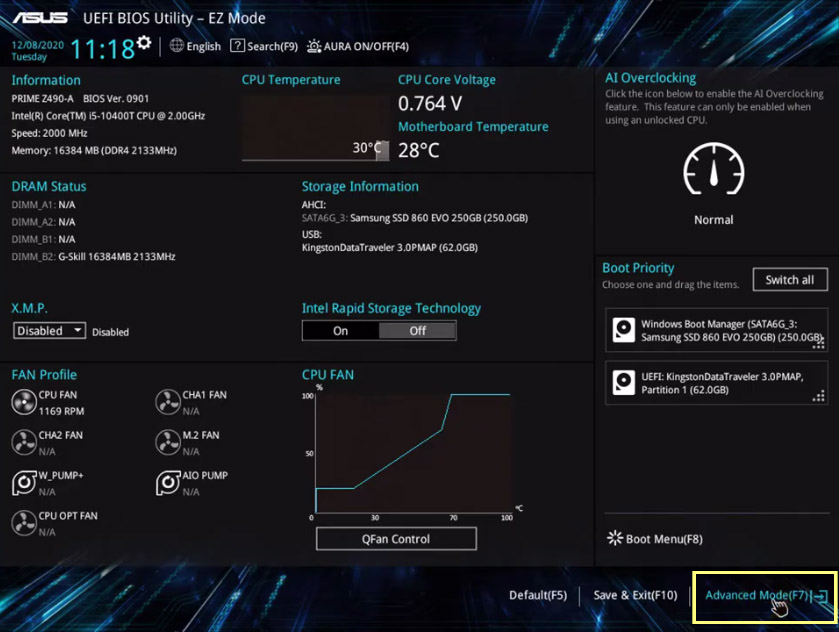The height and width of the screenshot is (632, 839).
Task: Open date and time settings gear
Action: coord(143,42)
